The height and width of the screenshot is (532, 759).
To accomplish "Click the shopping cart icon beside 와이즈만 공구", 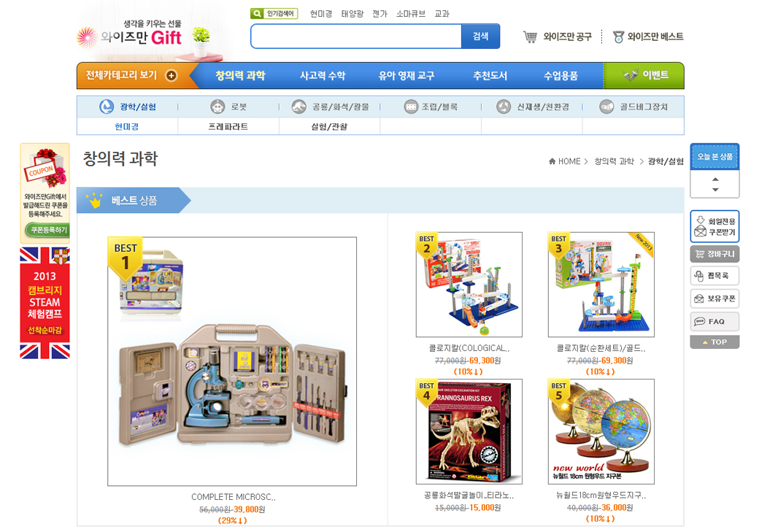I will 530,36.
